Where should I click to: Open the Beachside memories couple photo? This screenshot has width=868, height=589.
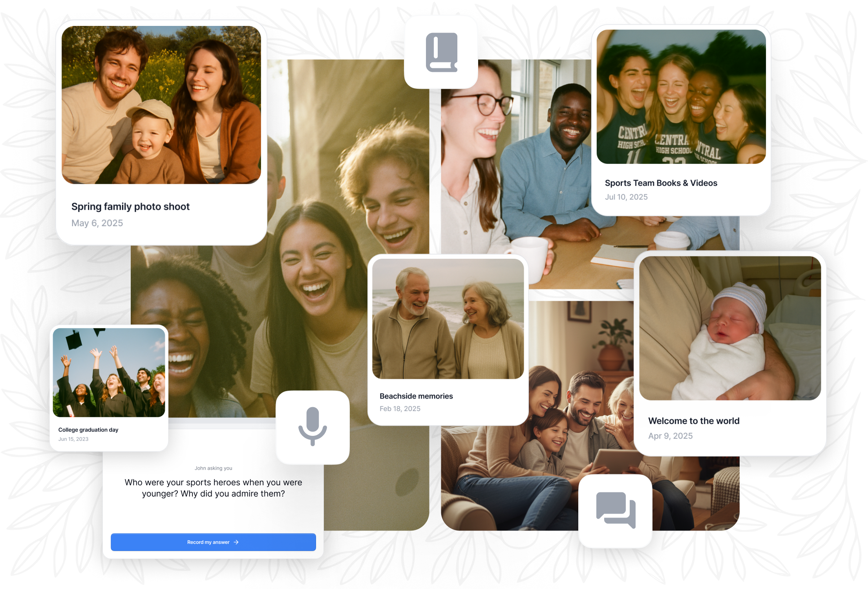pyautogui.click(x=448, y=319)
